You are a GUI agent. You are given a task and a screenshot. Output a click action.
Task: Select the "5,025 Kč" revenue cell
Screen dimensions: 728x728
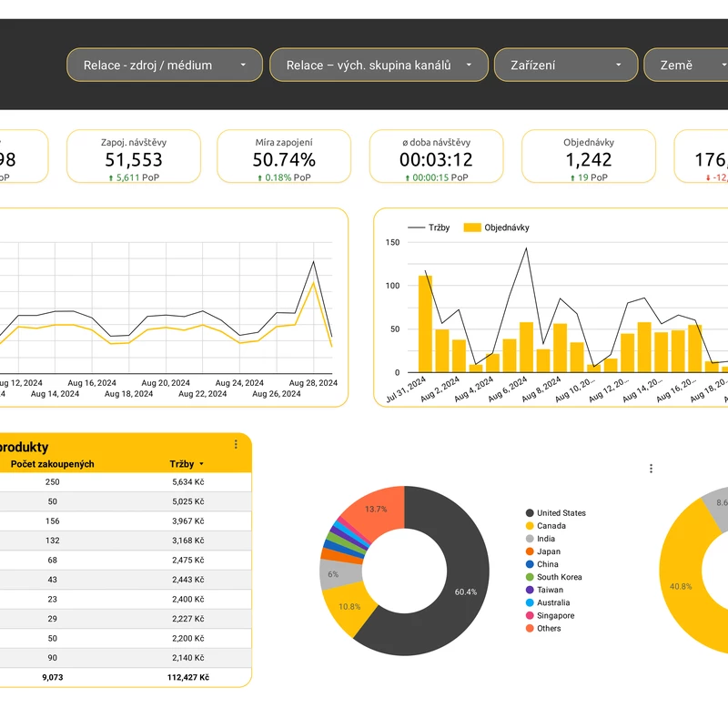coord(188,501)
